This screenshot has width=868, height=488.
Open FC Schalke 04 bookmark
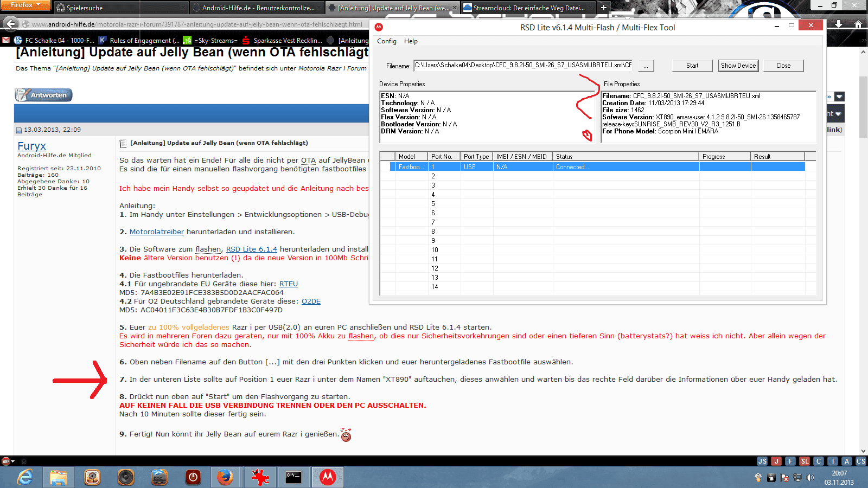54,40
